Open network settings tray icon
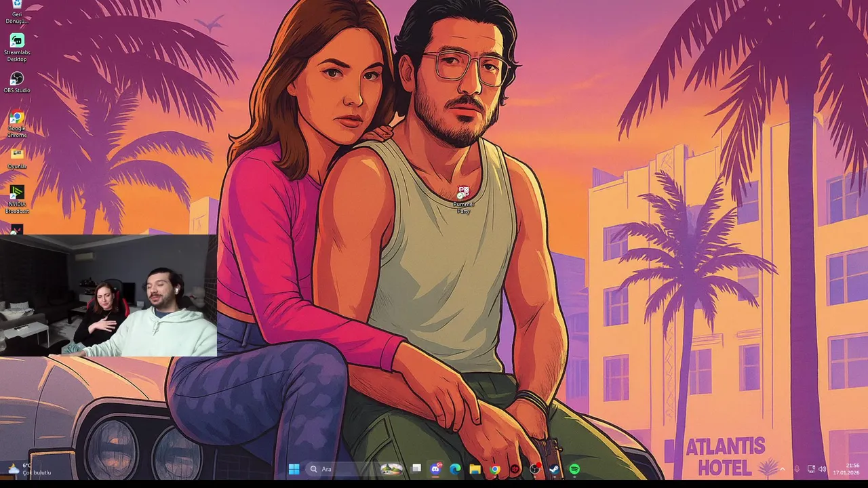Screen dimensions: 868x488 pyautogui.click(x=811, y=469)
